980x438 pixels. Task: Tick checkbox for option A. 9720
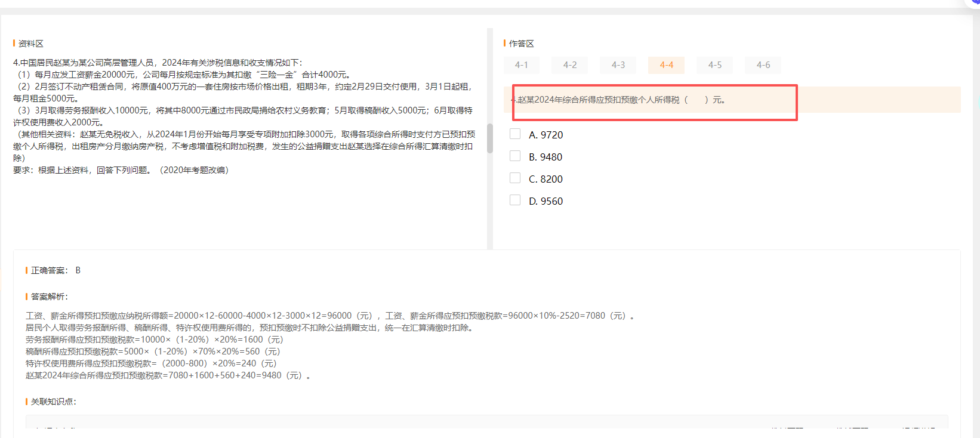click(x=515, y=134)
